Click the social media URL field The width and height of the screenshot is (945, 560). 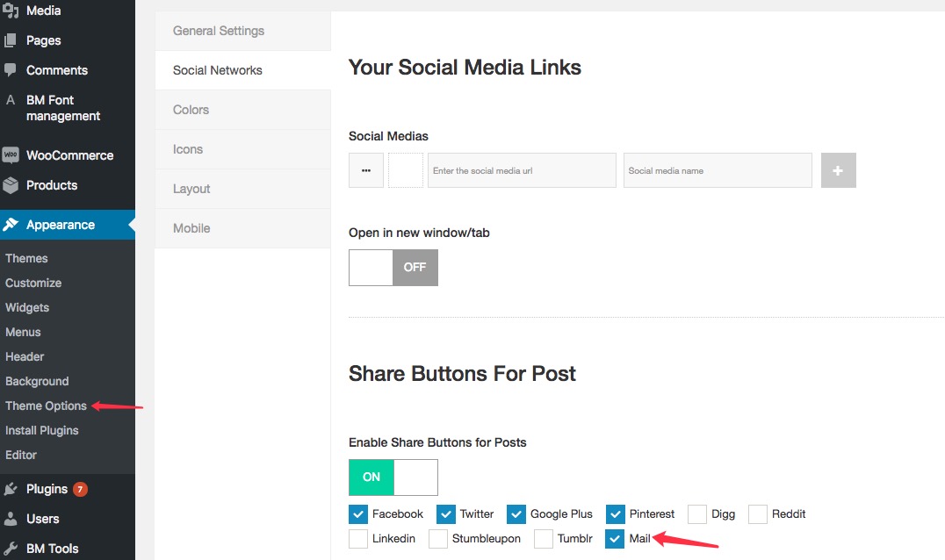pyautogui.click(x=522, y=170)
